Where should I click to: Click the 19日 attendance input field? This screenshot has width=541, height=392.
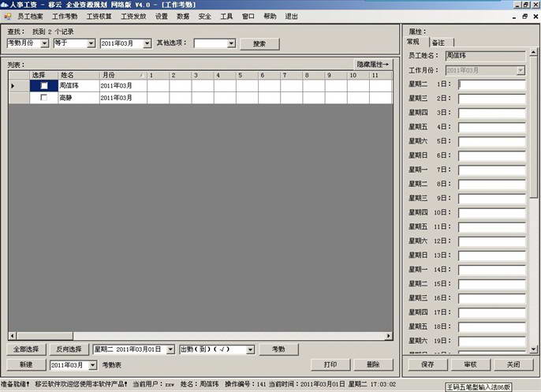pos(491,342)
